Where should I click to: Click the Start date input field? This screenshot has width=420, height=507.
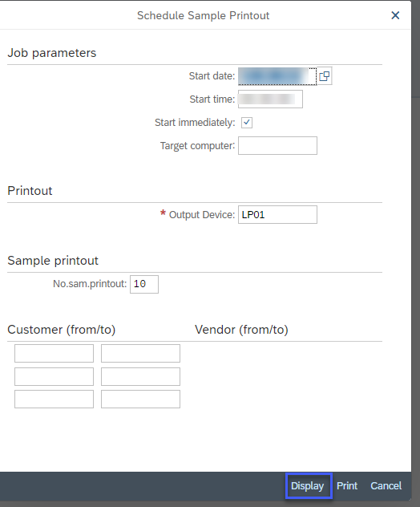point(277,76)
